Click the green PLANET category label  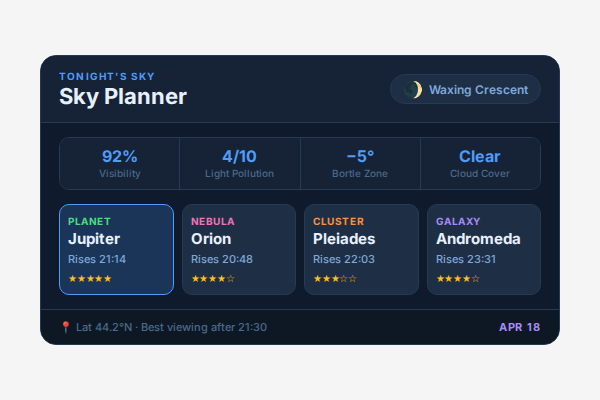pos(89,221)
